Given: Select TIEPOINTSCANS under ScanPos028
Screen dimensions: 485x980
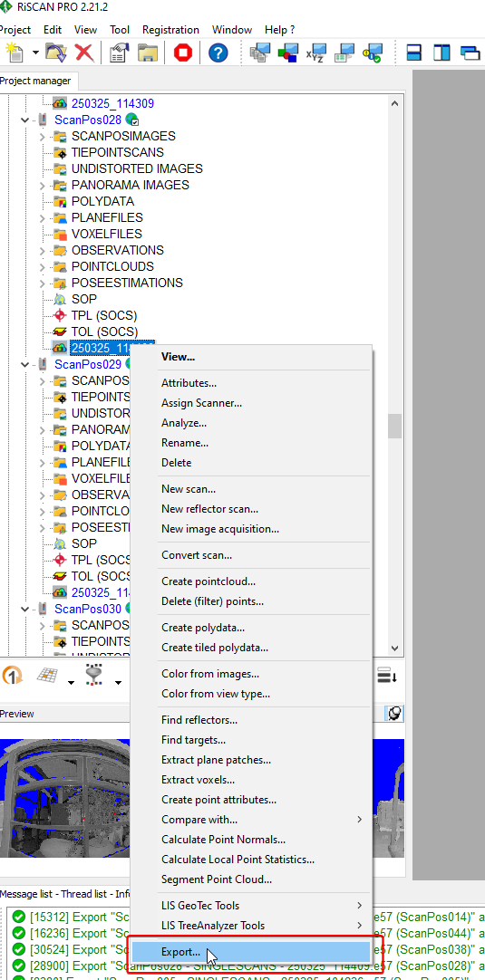Looking at the screenshot, I should click(x=118, y=152).
